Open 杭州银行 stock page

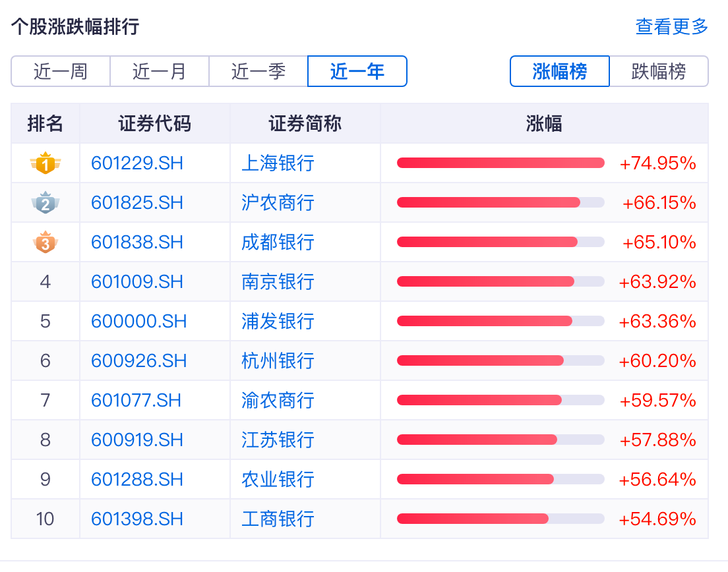pyautogui.click(x=278, y=360)
